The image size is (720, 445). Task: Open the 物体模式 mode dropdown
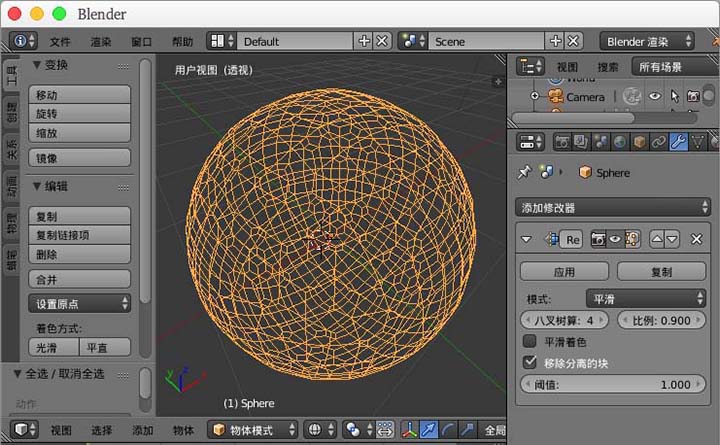coord(252,430)
